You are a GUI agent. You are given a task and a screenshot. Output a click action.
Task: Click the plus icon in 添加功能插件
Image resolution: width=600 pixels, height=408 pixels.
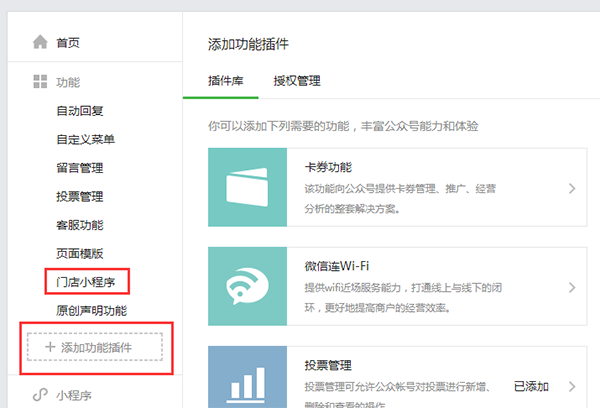(x=50, y=347)
